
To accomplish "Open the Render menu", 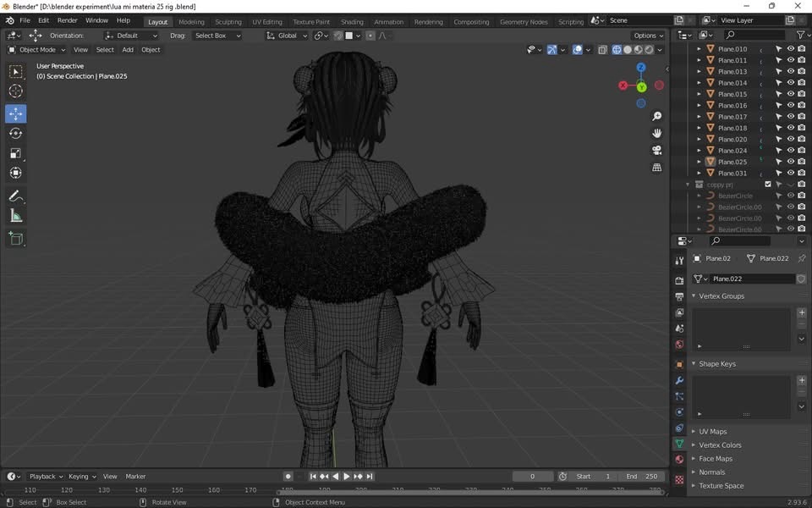I will (67, 20).
